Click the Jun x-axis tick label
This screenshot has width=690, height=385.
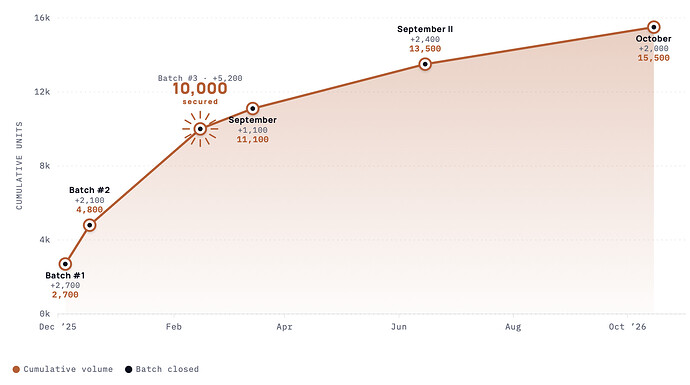(399, 326)
